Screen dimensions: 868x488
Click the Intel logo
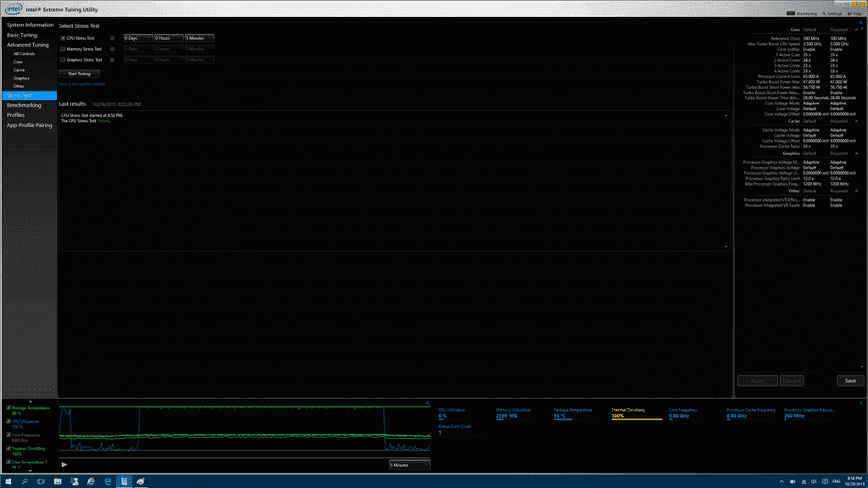[14, 8]
